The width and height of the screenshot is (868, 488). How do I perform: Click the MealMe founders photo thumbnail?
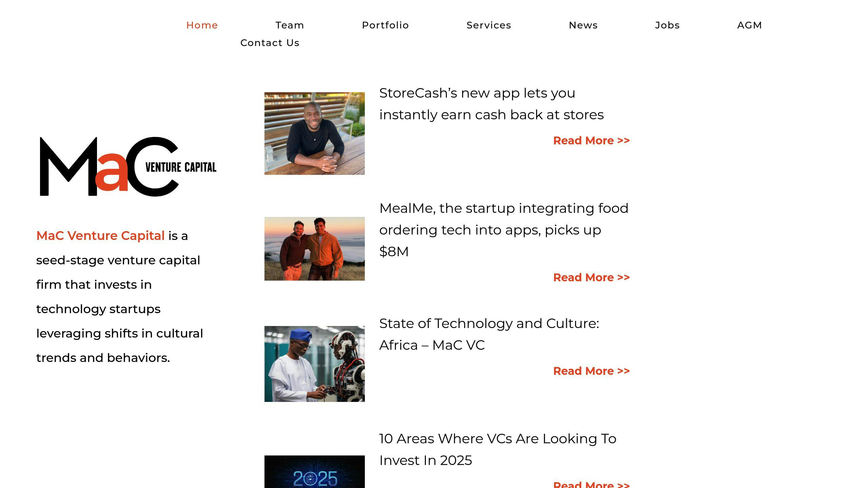click(x=314, y=248)
